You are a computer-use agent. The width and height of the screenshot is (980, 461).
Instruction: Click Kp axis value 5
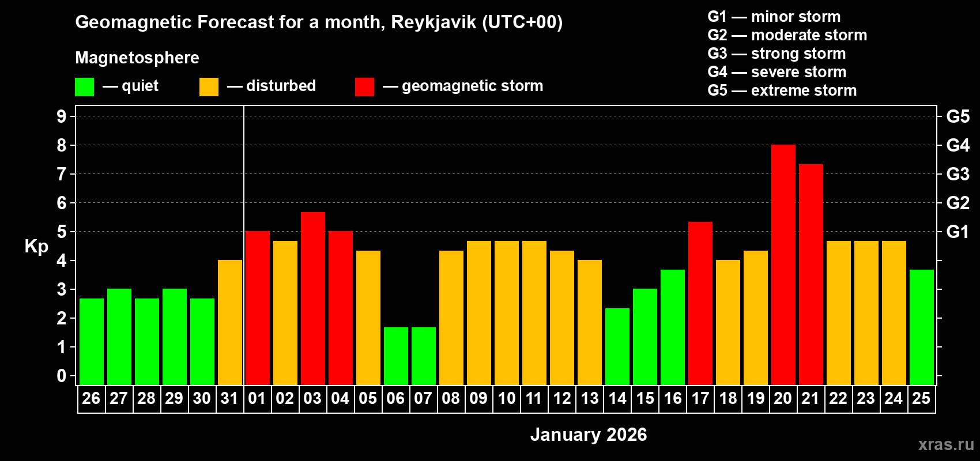coord(62,232)
